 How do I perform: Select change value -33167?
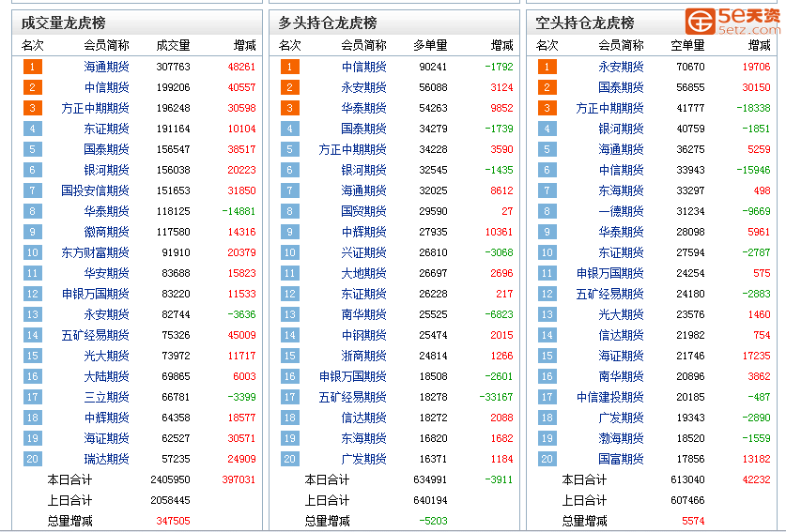pyautogui.click(x=496, y=397)
